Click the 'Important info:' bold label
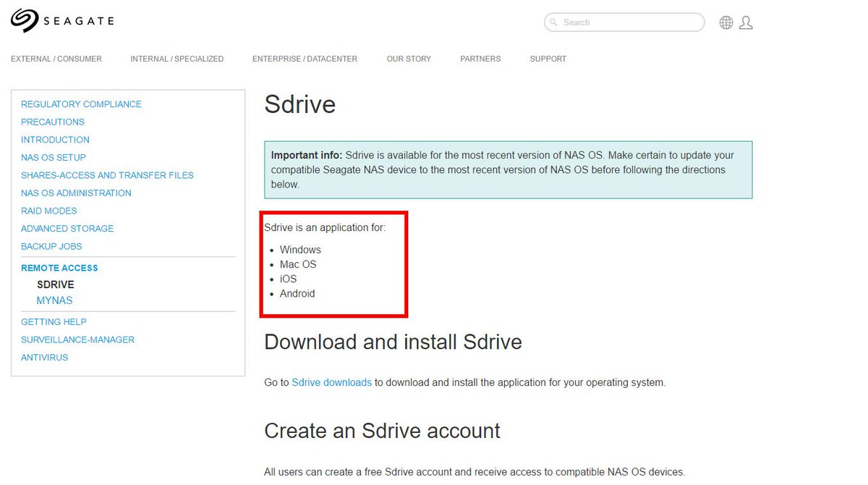Viewport: 868px width, 485px height. point(307,155)
